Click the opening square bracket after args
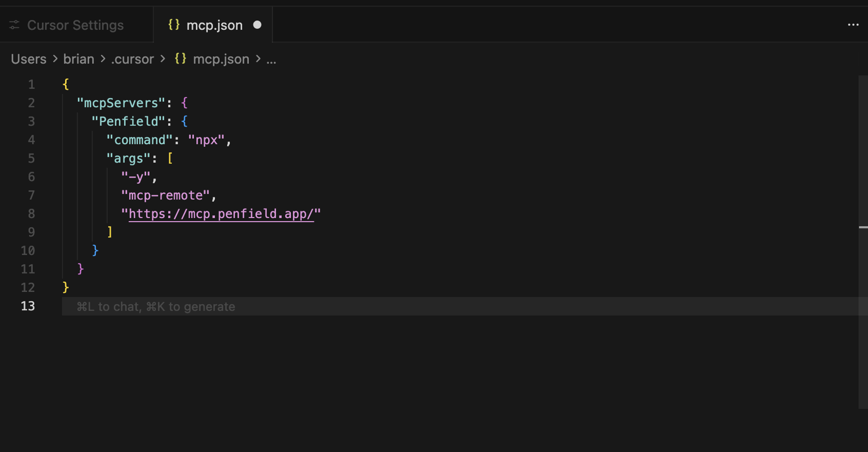 pyautogui.click(x=170, y=158)
